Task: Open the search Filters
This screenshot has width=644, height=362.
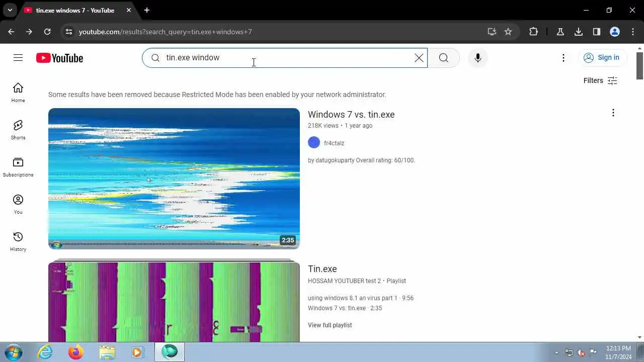Action: 600,80
